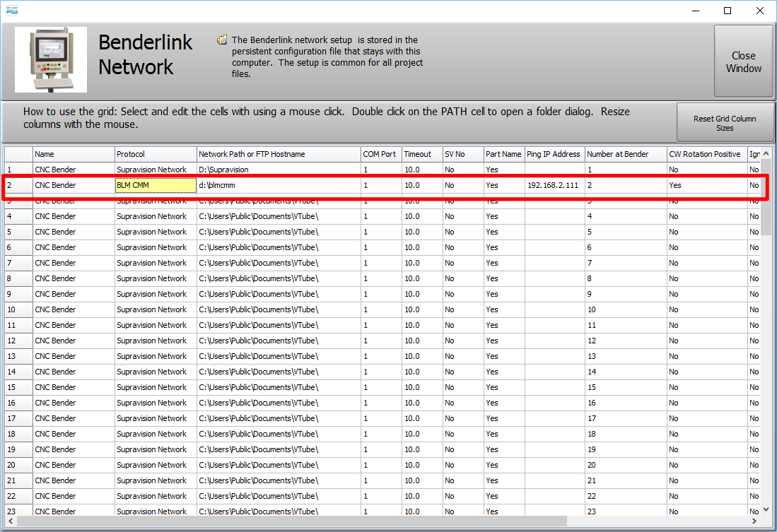Click the Protocol column header
Viewport: 777px width, 532px height.
click(x=156, y=154)
